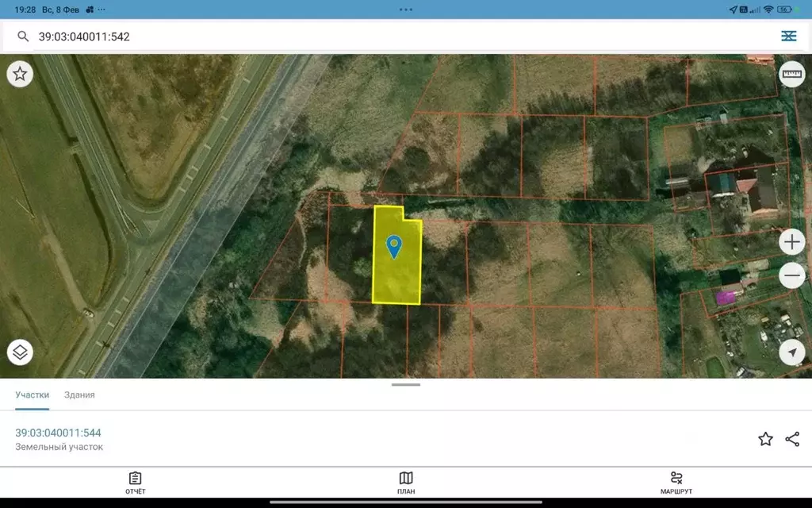The image size is (812, 508).
Task: Switch to the Участки tab
Action: coord(33,394)
